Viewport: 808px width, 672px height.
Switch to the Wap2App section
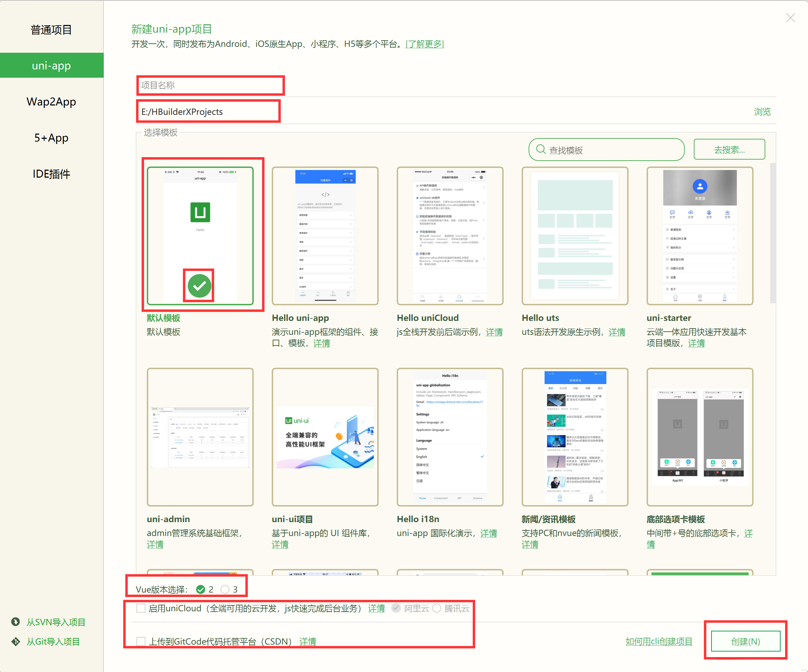(51, 102)
